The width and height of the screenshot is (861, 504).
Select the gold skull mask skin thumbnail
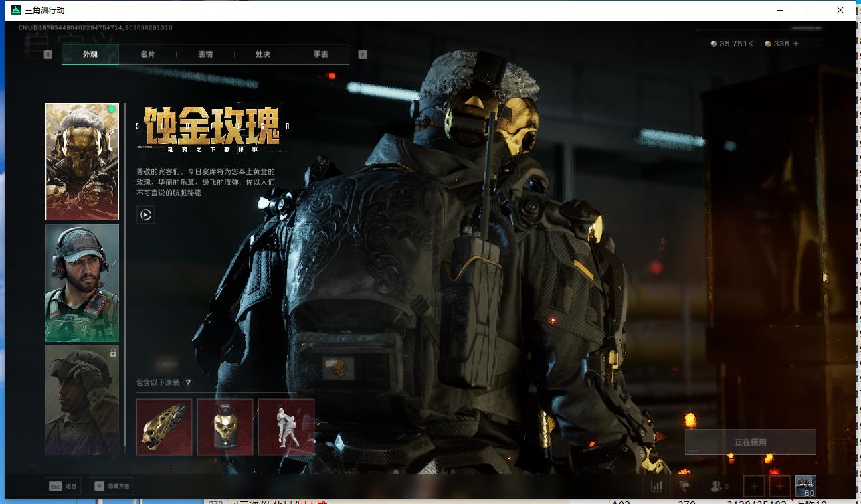coord(82,161)
